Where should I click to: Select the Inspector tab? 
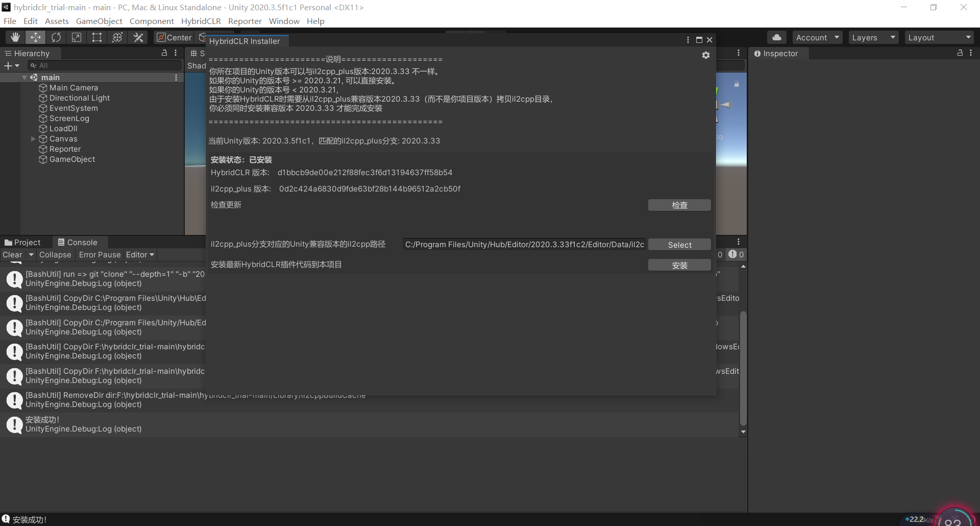[x=778, y=53]
